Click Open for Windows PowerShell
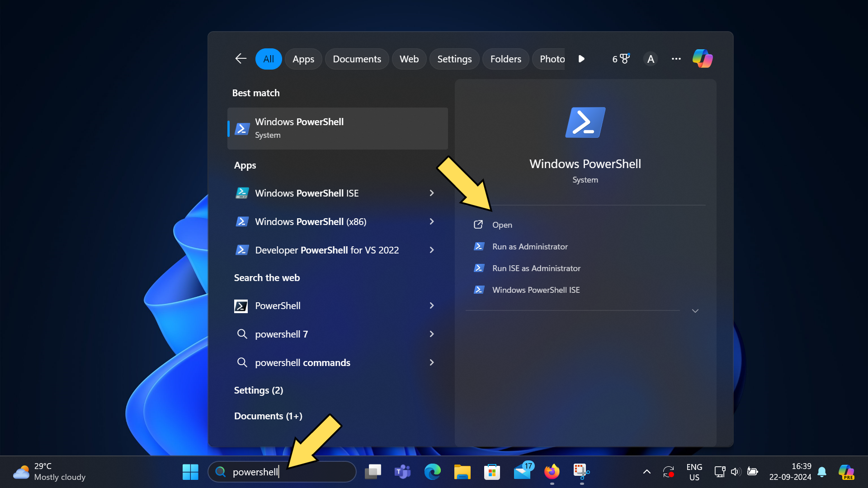868x488 pixels. (x=502, y=225)
